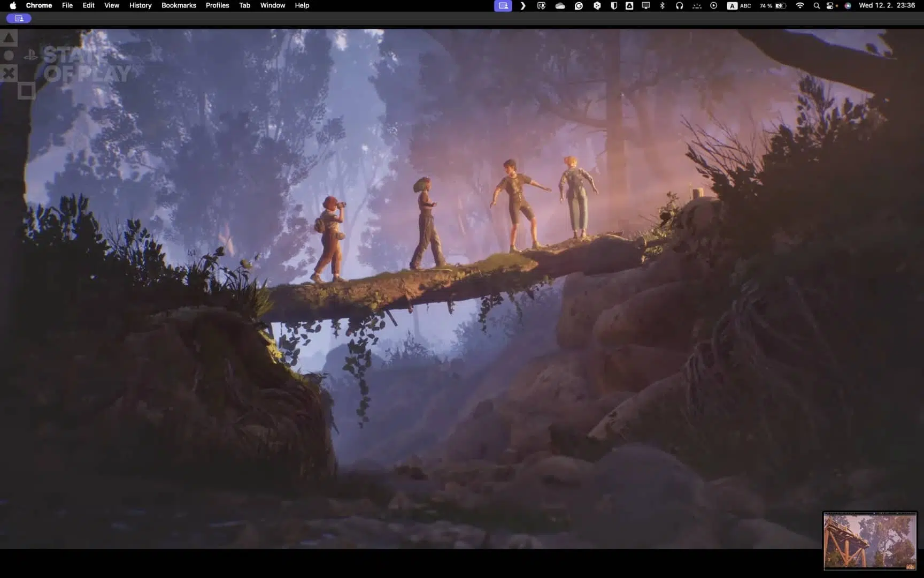Open the headphones audio menu bar icon
This screenshot has width=924, height=578.
pyautogui.click(x=679, y=5)
